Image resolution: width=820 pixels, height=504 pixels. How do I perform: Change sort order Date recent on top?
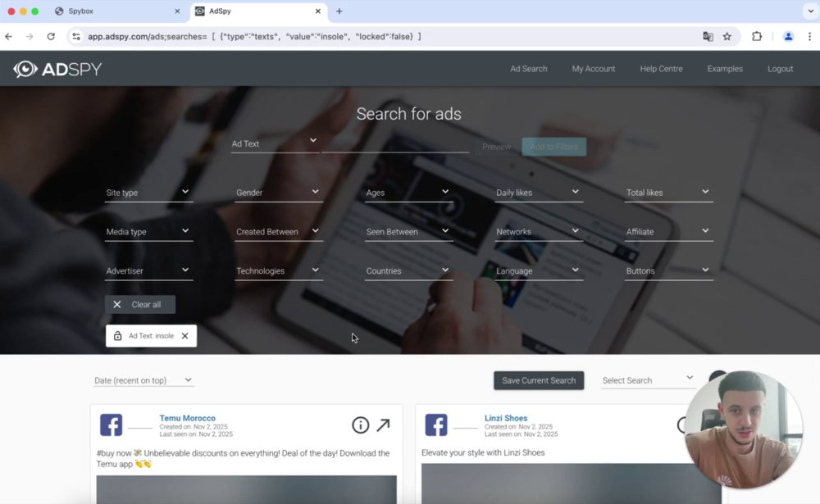click(143, 380)
